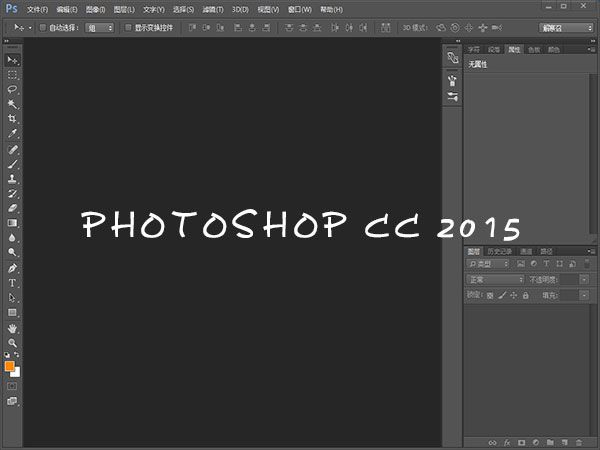Switch to the 字符 panel tab
The width and height of the screenshot is (600, 450).
tap(474, 50)
